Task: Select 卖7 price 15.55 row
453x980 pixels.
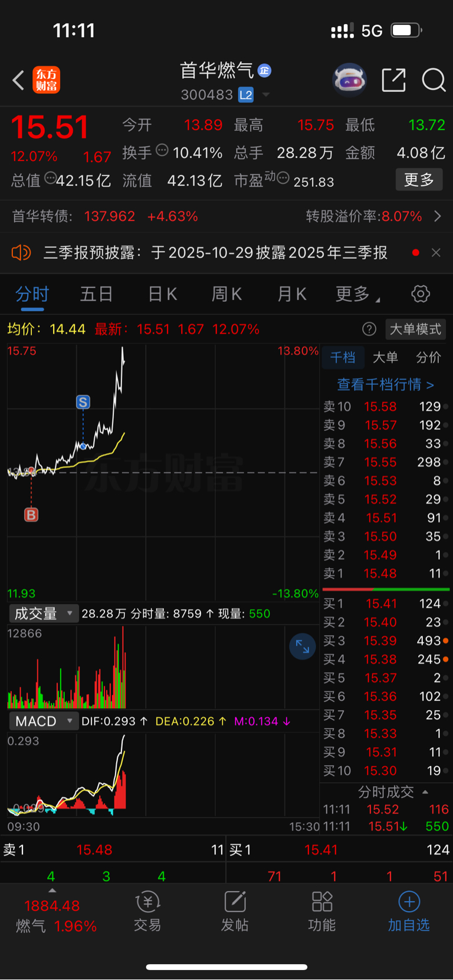Action: (386, 462)
